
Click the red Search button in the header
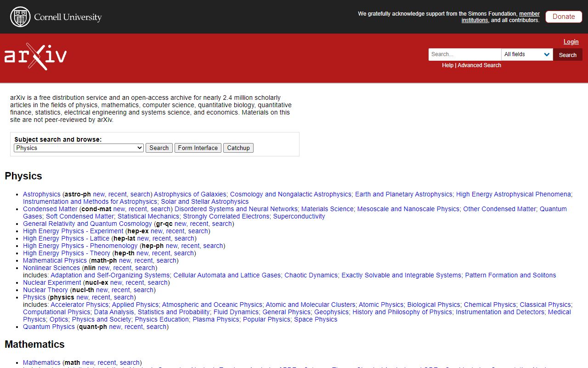point(567,54)
